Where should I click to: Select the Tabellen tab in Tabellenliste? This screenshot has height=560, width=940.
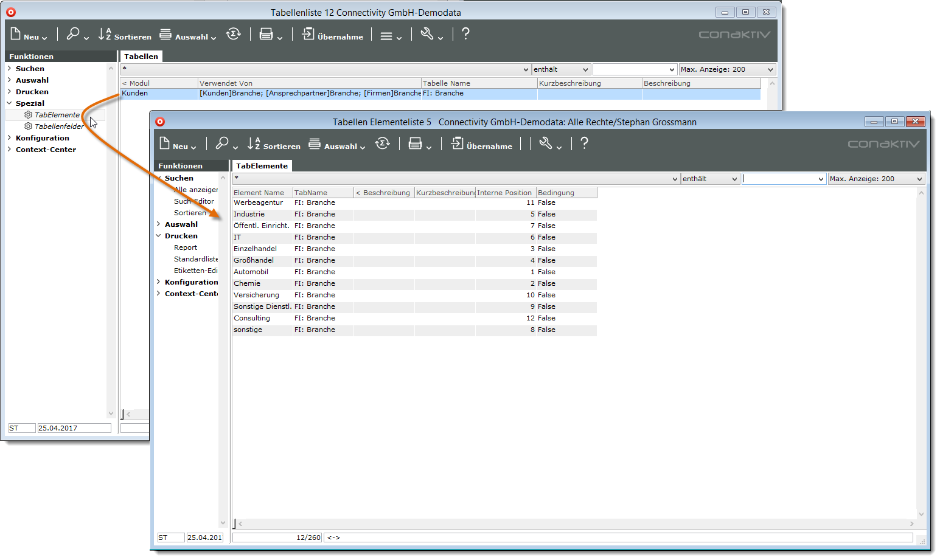coord(141,57)
